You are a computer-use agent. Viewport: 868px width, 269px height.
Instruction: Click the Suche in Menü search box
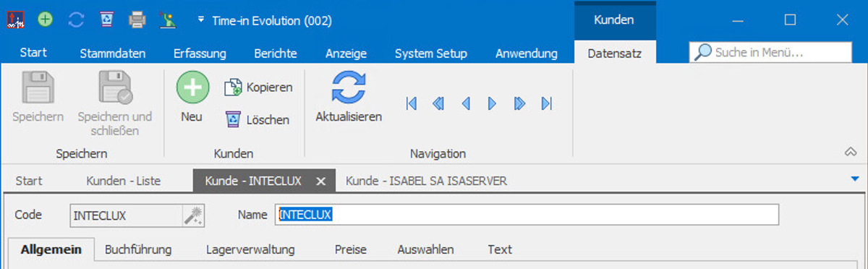pyautogui.click(x=770, y=52)
